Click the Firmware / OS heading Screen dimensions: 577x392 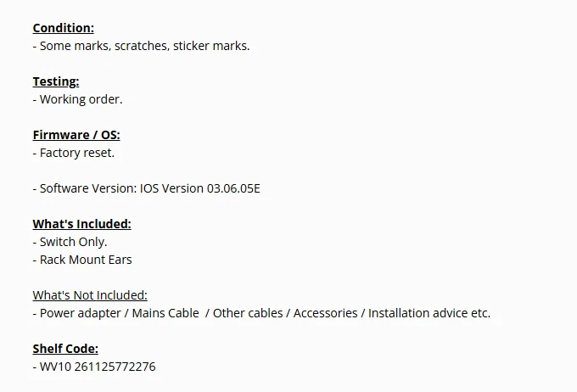(x=76, y=135)
